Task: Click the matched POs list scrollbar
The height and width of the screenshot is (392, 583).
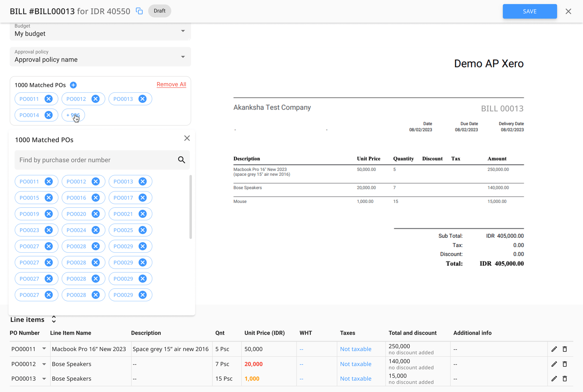Action: click(x=190, y=207)
